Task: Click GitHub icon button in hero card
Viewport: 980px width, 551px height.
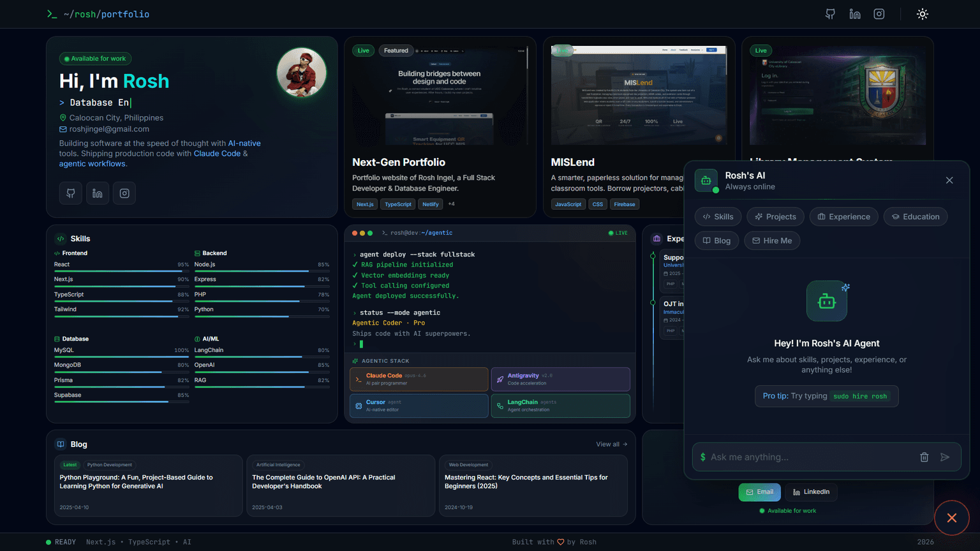Action: [x=71, y=193]
